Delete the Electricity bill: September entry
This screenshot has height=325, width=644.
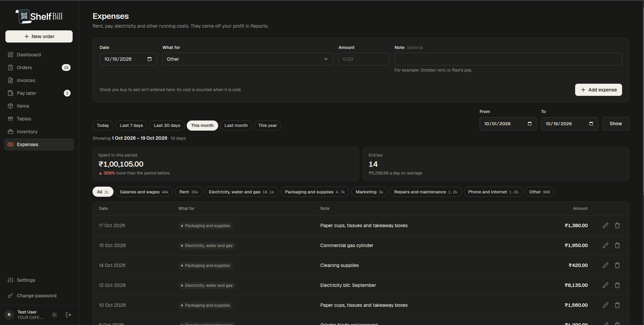(x=617, y=285)
